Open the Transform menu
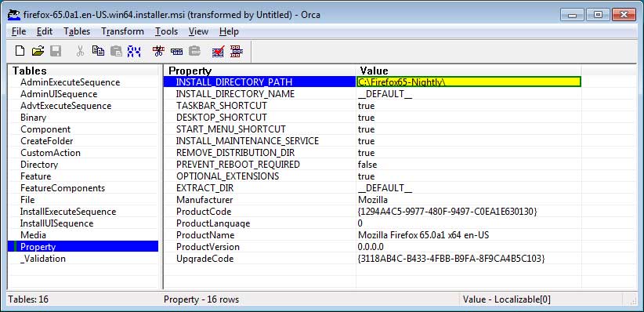The image size is (644, 312). point(122,31)
